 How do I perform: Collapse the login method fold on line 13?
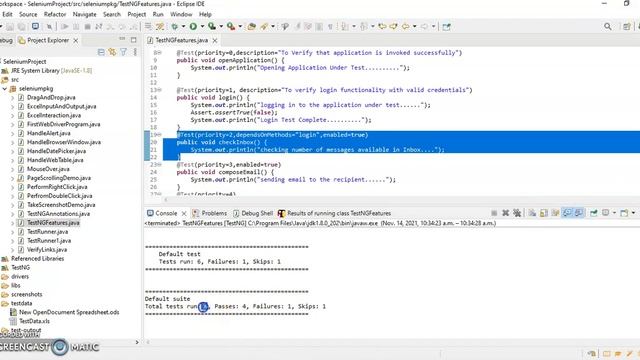point(159,90)
